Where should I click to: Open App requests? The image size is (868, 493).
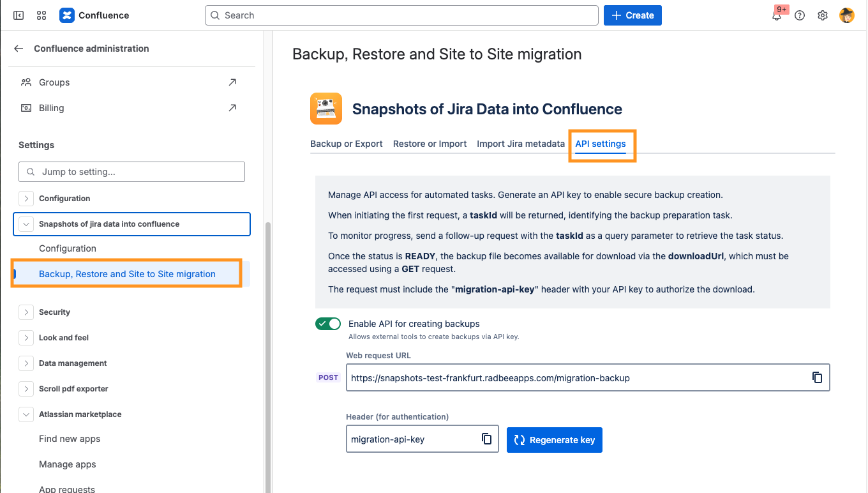[x=67, y=489]
